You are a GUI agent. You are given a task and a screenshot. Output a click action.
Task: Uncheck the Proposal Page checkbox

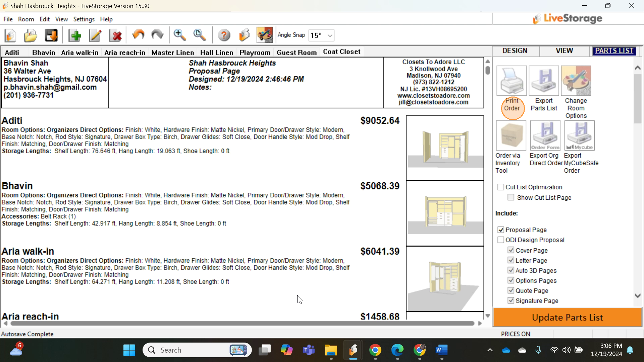[x=501, y=230]
